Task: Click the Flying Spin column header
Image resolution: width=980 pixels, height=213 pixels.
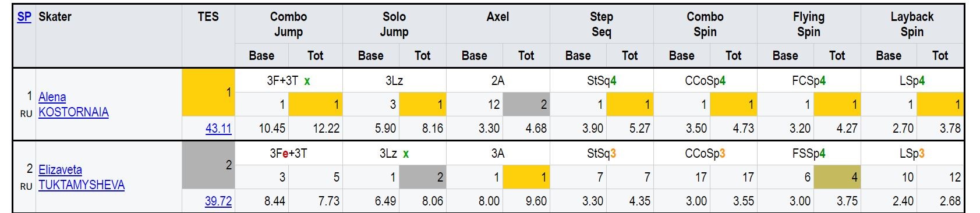Action: pyautogui.click(x=809, y=24)
